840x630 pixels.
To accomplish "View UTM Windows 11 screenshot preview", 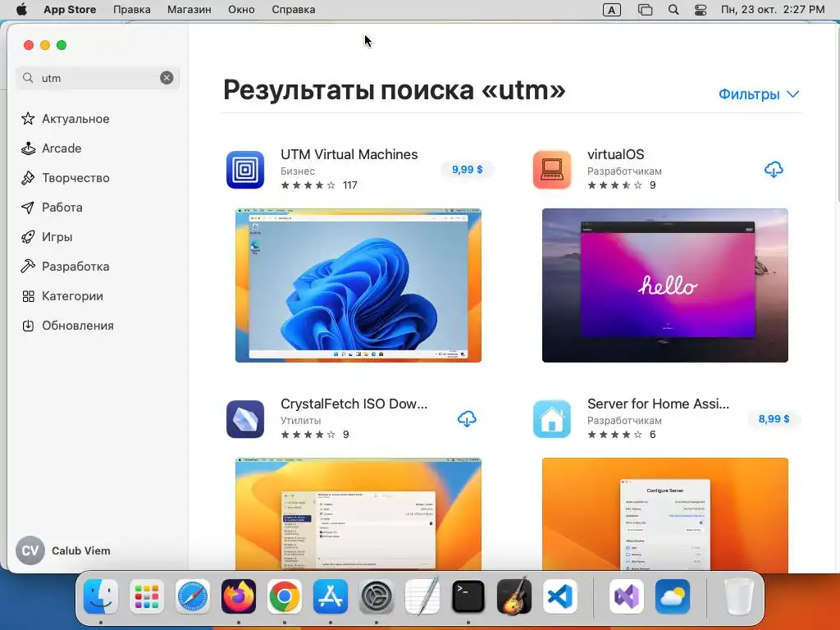I will coord(358,285).
